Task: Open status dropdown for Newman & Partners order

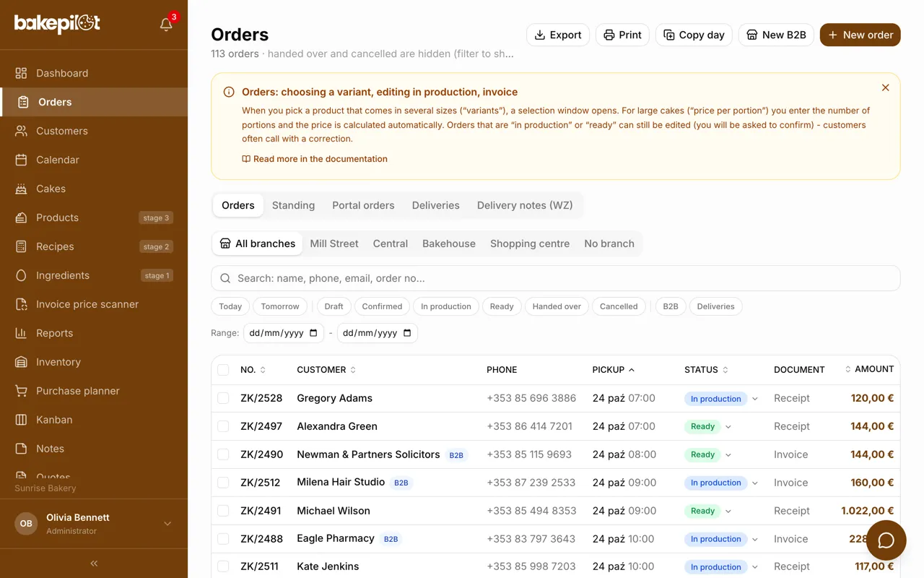Action: [x=728, y=455]
